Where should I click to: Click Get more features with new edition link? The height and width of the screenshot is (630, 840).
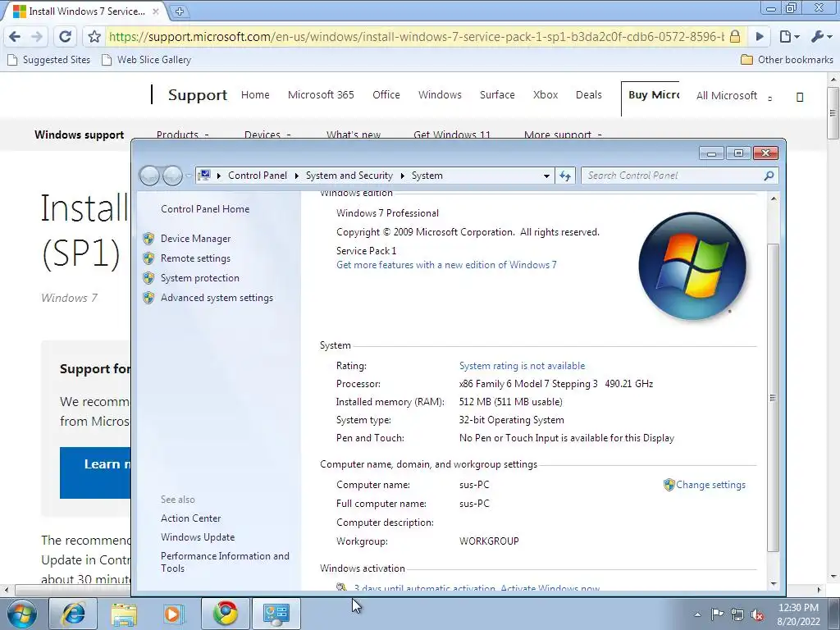click(x=446, y=265)
